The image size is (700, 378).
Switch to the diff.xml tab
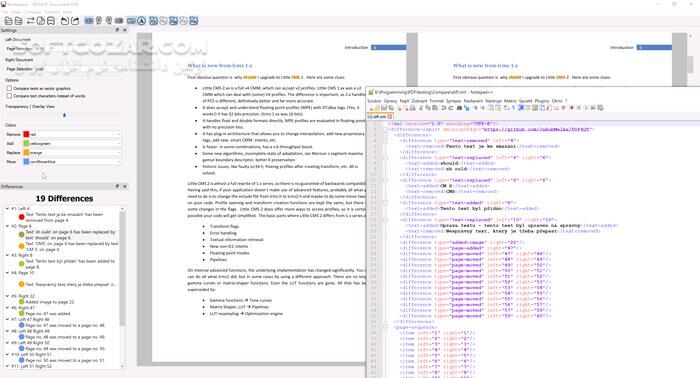pyautogui.click(x=379, y=116)
